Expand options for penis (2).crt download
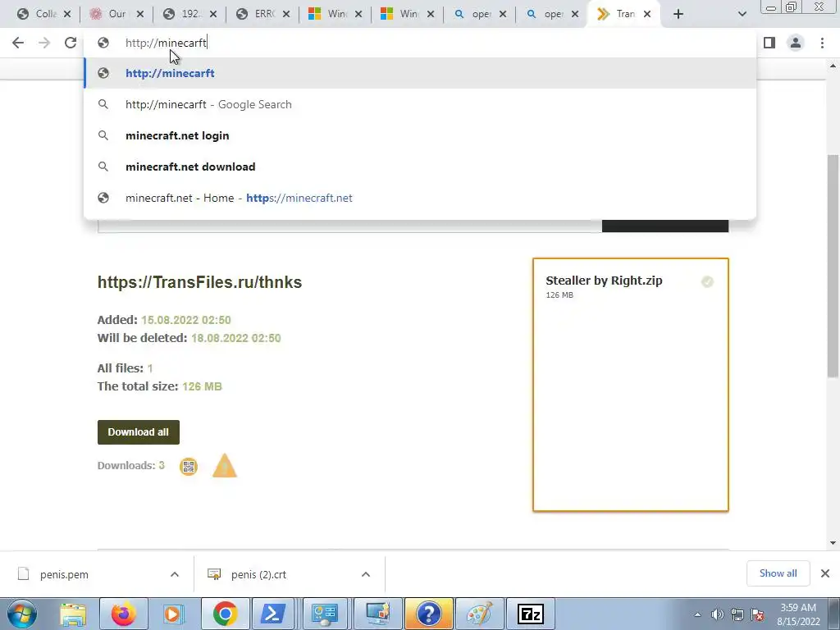 [365, 574]
